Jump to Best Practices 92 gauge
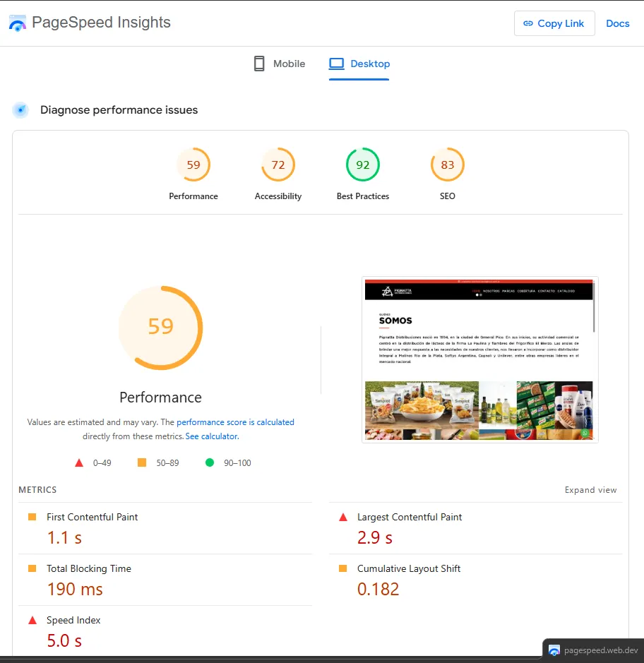644x663 pixels. pyautogui.click(x=363, y=165)
